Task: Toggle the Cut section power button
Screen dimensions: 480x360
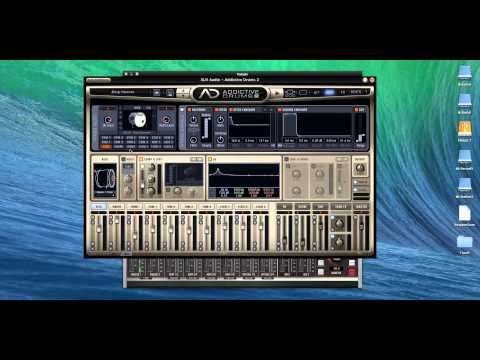Action: [356, 110]
